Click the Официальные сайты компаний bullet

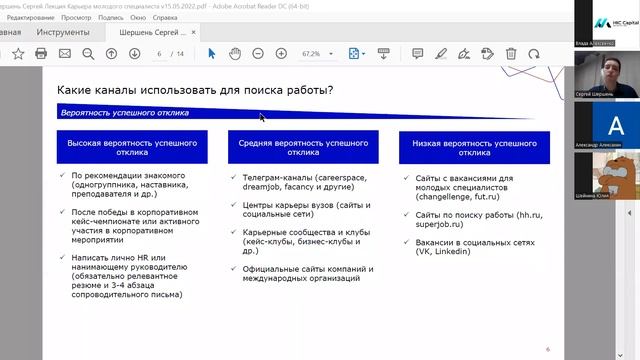pos(308,273)
